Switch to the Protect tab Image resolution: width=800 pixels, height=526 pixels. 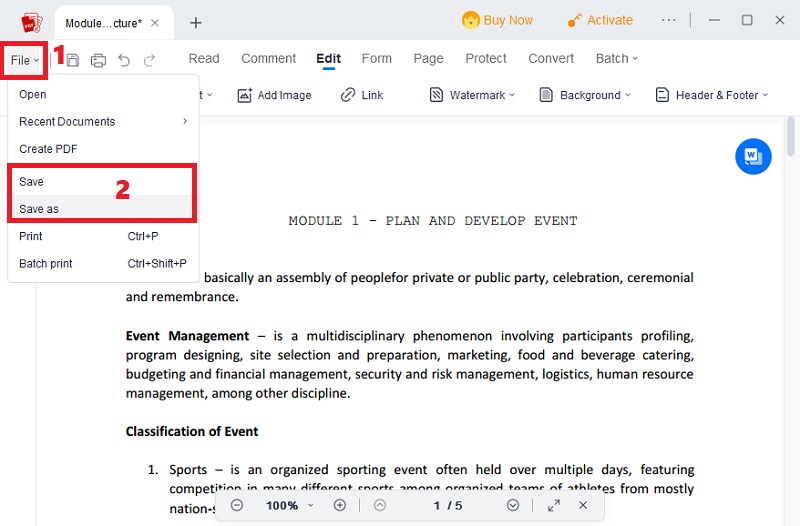pos(486,58)
